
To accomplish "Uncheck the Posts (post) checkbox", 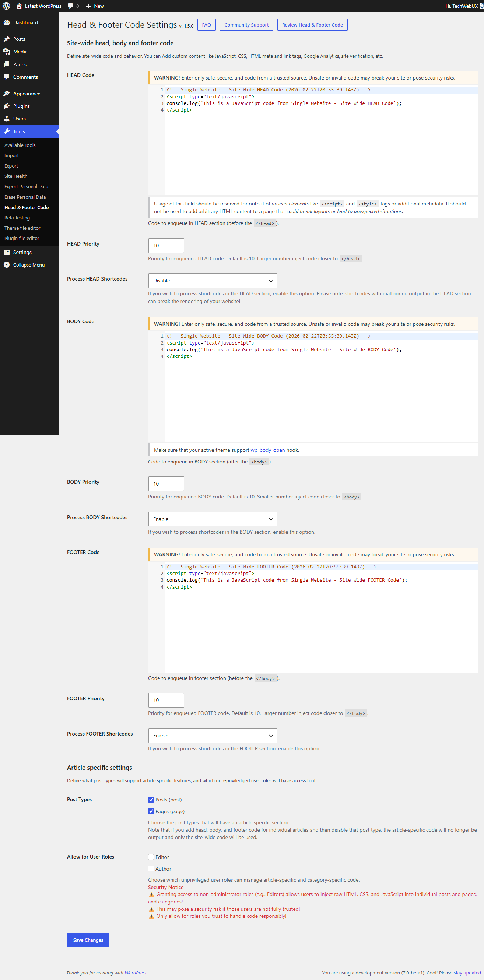I will [x=151, y=799].
